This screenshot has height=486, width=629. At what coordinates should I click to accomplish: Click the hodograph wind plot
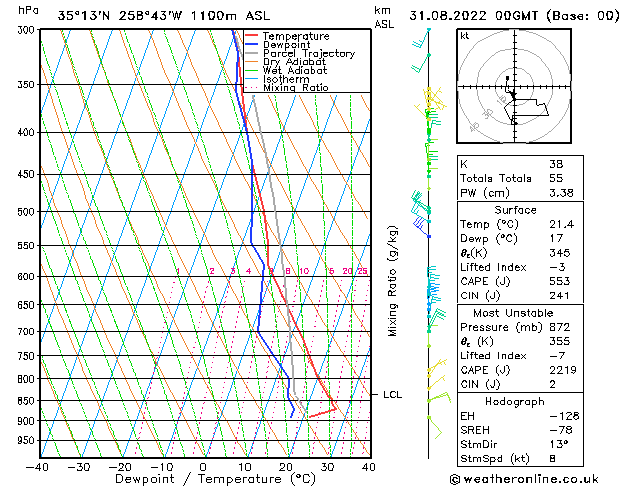click(514, 86)
